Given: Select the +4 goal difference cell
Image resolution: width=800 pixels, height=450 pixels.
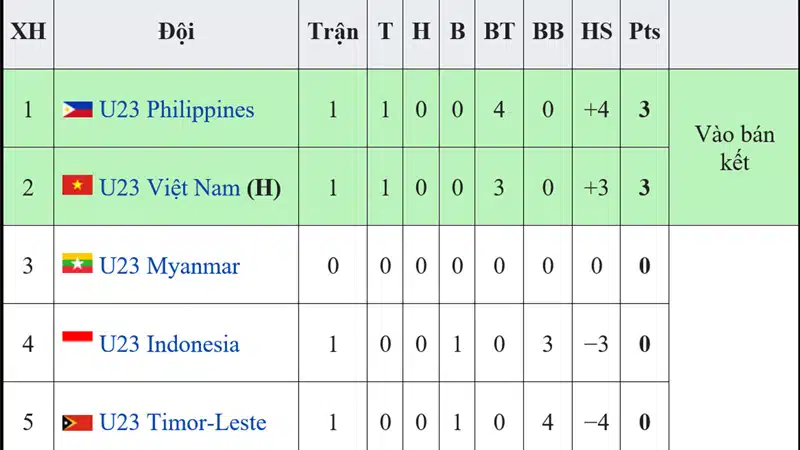Looking at the screenshot, I should tap(596, 109).
